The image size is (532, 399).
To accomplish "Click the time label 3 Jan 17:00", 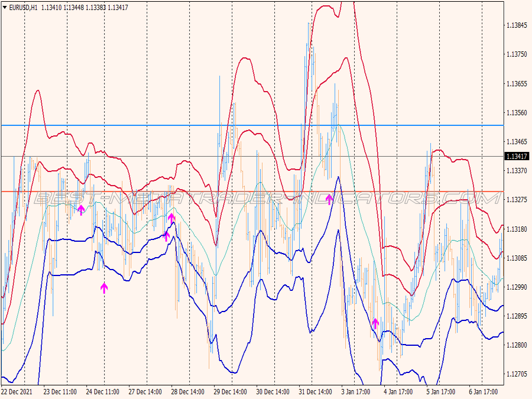I will [356, 392].
